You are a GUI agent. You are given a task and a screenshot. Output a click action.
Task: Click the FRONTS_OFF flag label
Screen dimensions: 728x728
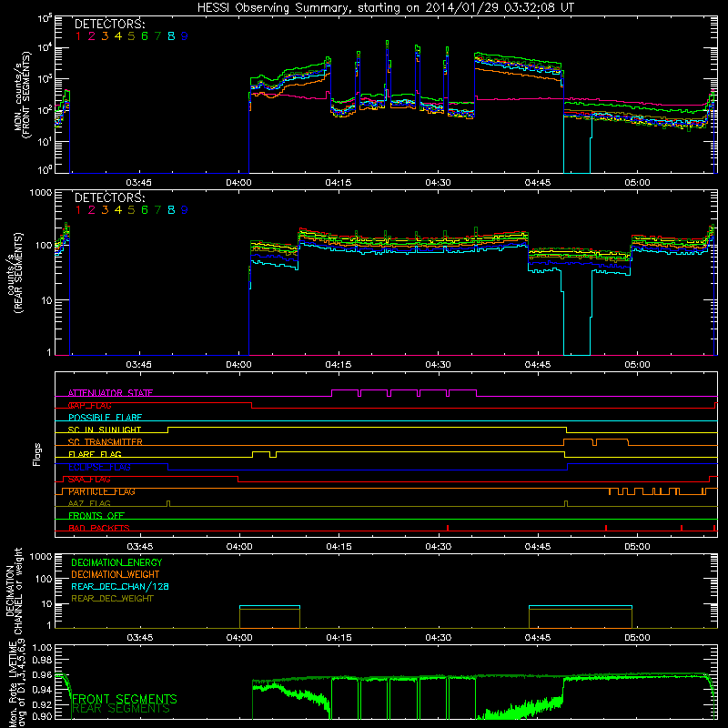point(96,516)
